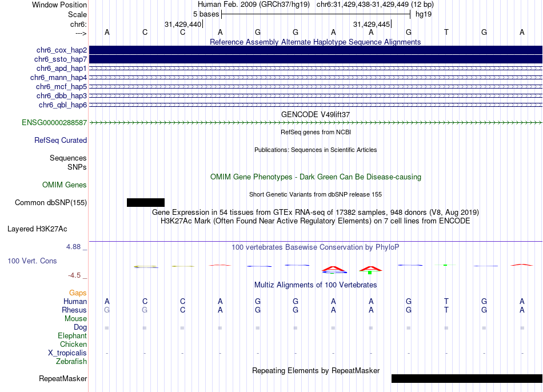The image size is (543, 392).
Task: Click the Common dbSNP(155) label
Action: [51, 203]
